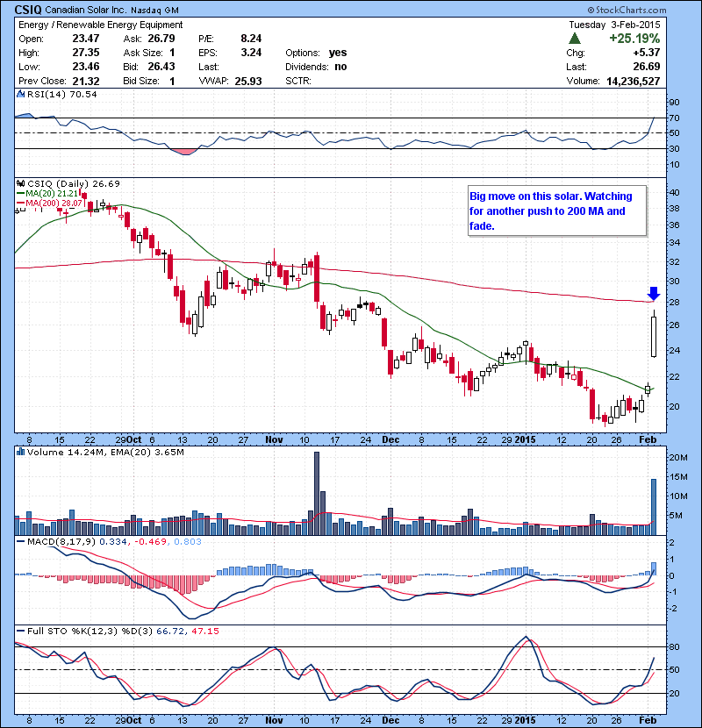The height and width of the screenshot is (728, 702).
Task: Click the green up-triangle beside +25.19%
Action: [575, 39]
